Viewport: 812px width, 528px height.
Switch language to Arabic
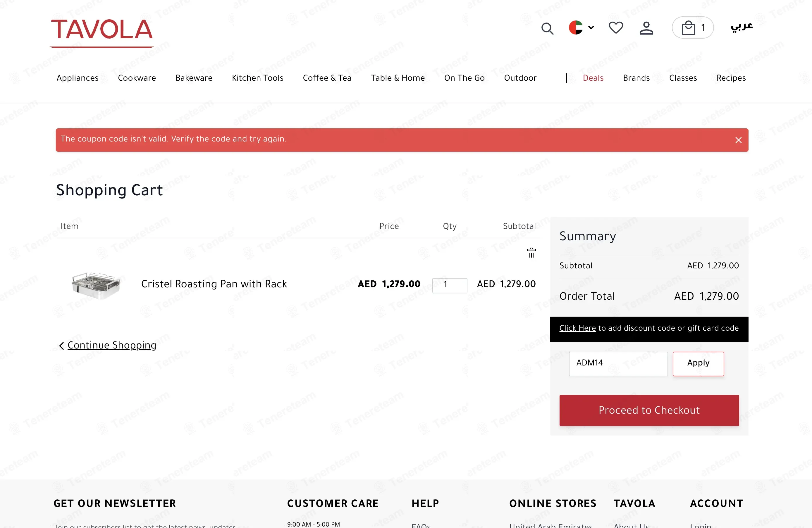tap(742, 26)
